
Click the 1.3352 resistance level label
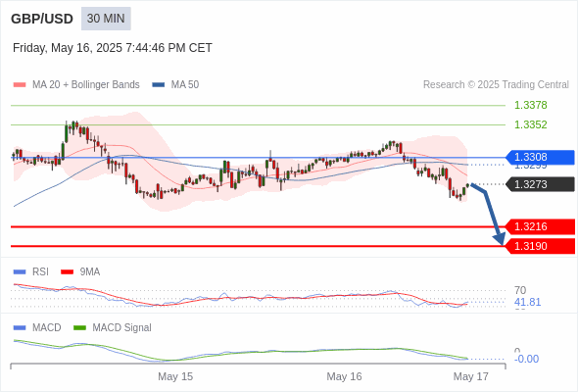tap(530, 124)
